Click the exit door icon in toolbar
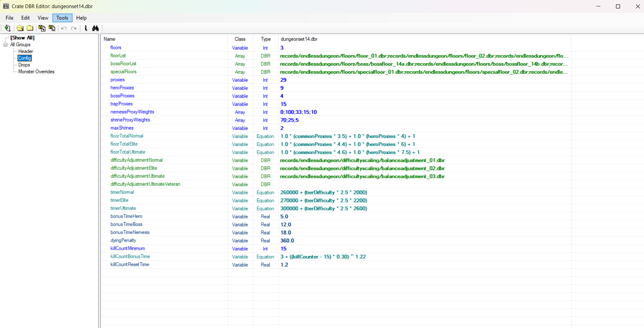Image resolution: width=644 pixels, height=328 pixels. click(x=7, y=28)
